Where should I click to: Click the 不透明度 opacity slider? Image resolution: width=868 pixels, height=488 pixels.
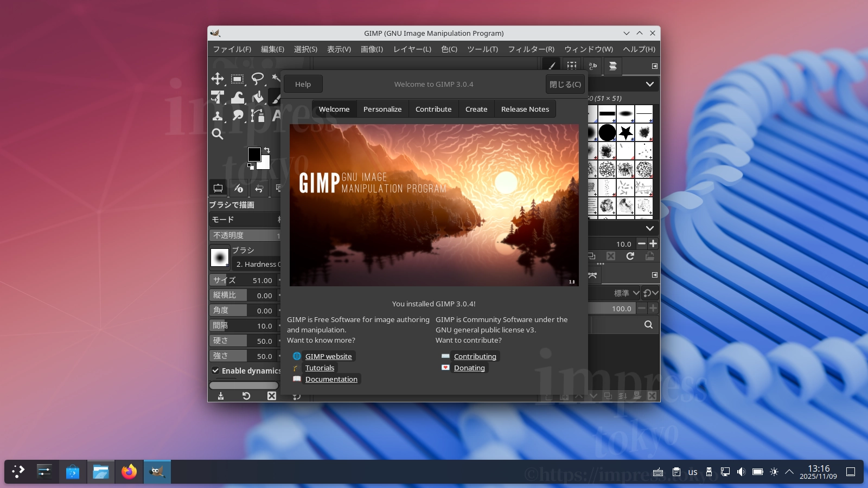click(x=245, y=235)
